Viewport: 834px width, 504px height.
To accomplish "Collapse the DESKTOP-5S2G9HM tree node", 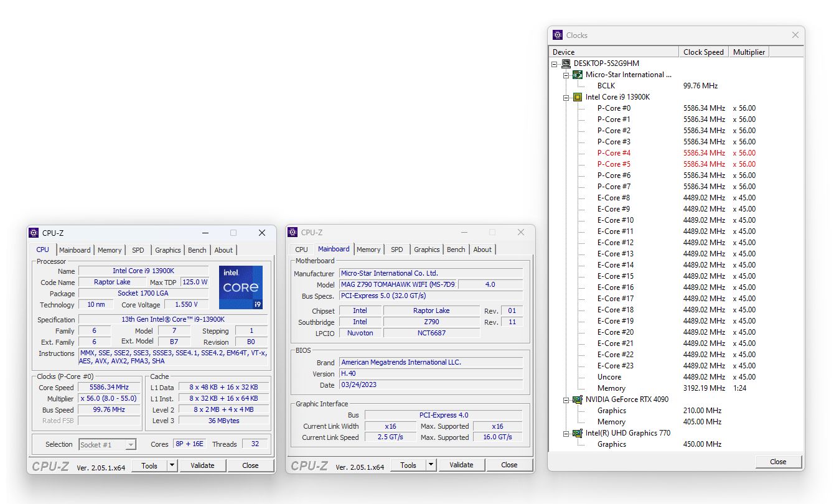I will (555, 63).
